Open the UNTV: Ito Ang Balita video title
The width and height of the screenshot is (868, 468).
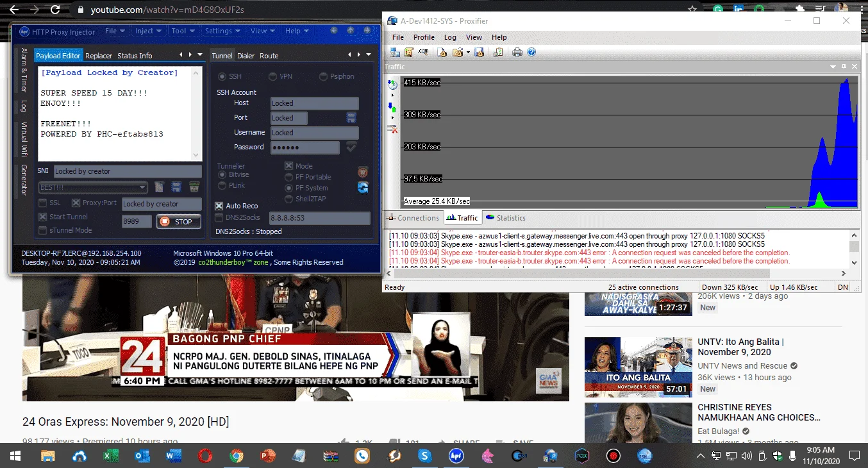(x=740, y=347)
